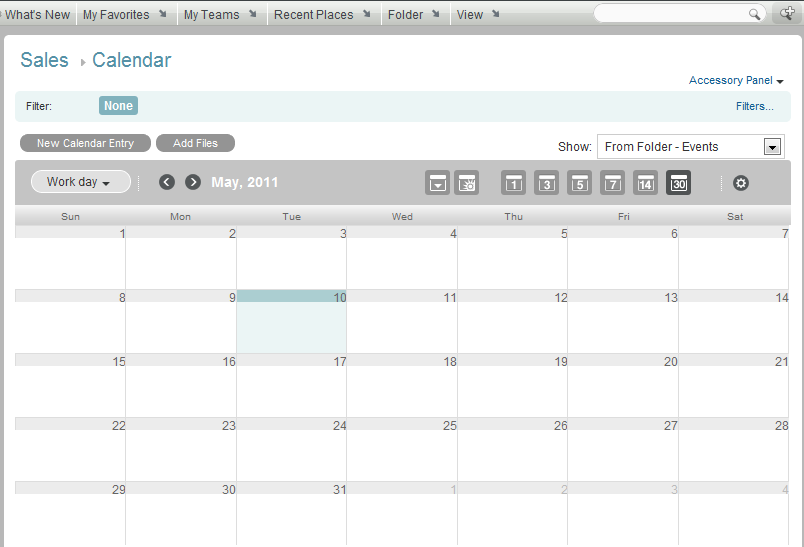This screenshot has height=547, width=804.
Task: Select day 6 in the calendar
Action: click(623, 257)
